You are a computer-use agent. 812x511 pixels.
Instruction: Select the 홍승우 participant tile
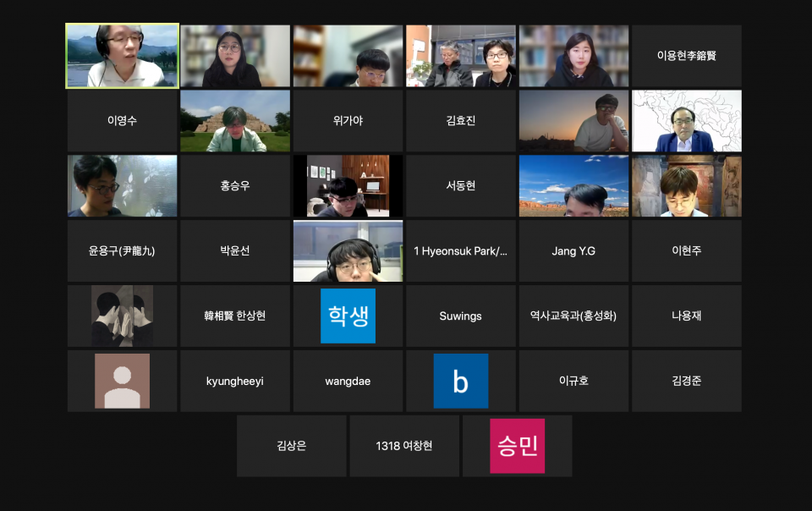click(235, 186)
